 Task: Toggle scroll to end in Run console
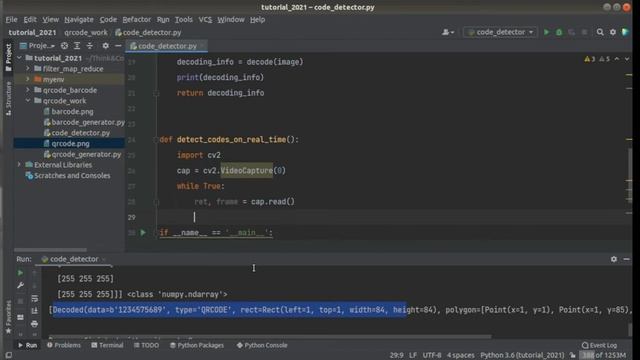tap(34, 311)
